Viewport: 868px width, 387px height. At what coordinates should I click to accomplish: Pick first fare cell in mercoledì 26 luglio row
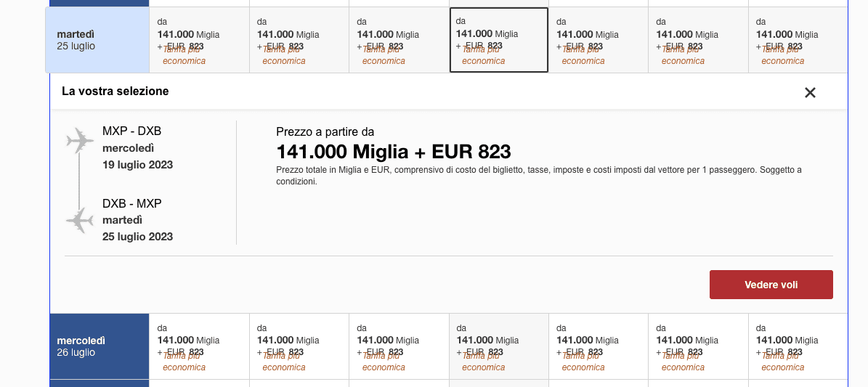(199, 346)
